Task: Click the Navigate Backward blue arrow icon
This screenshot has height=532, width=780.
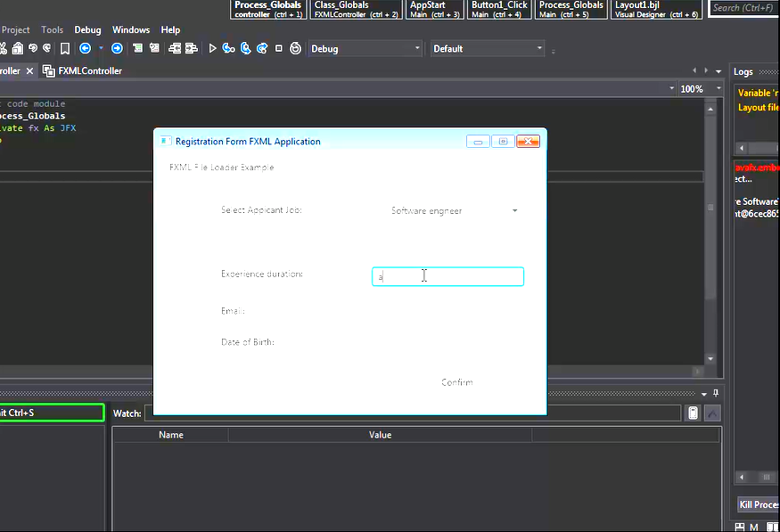Action: pos(86,49)
